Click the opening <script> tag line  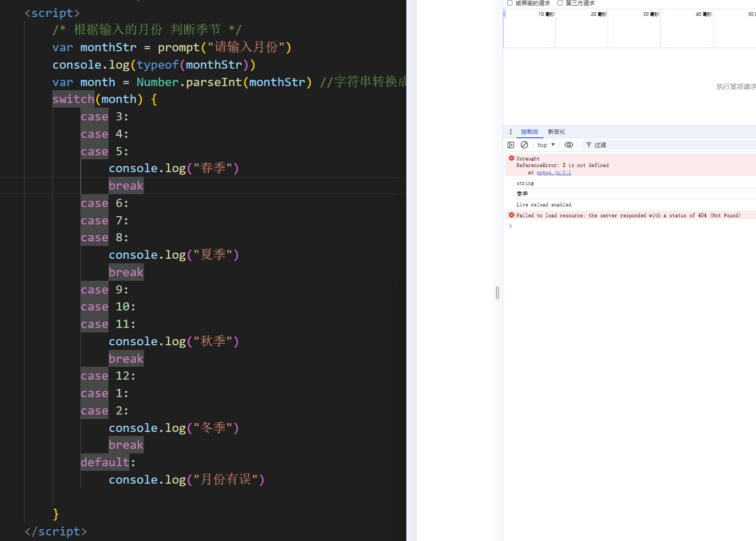(x=52, y=13)
